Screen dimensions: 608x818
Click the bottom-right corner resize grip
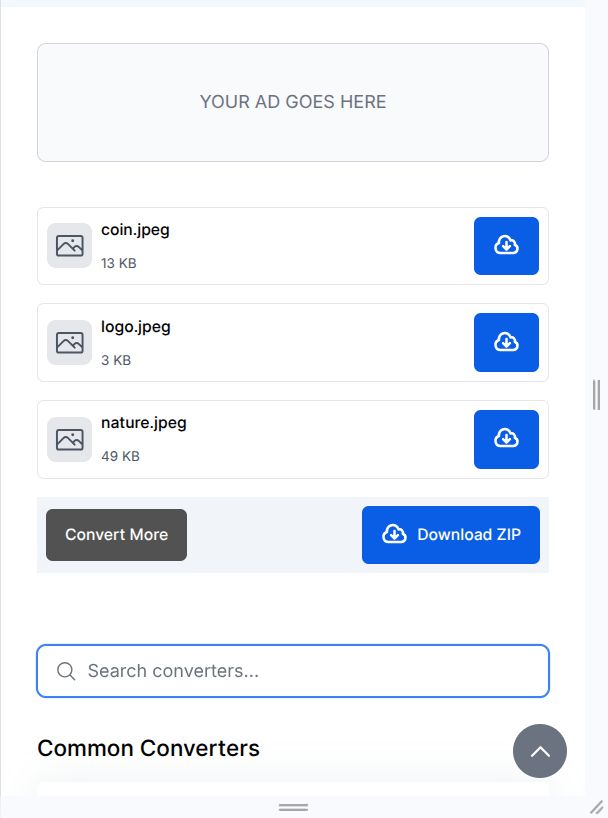[x=597, y=807]
